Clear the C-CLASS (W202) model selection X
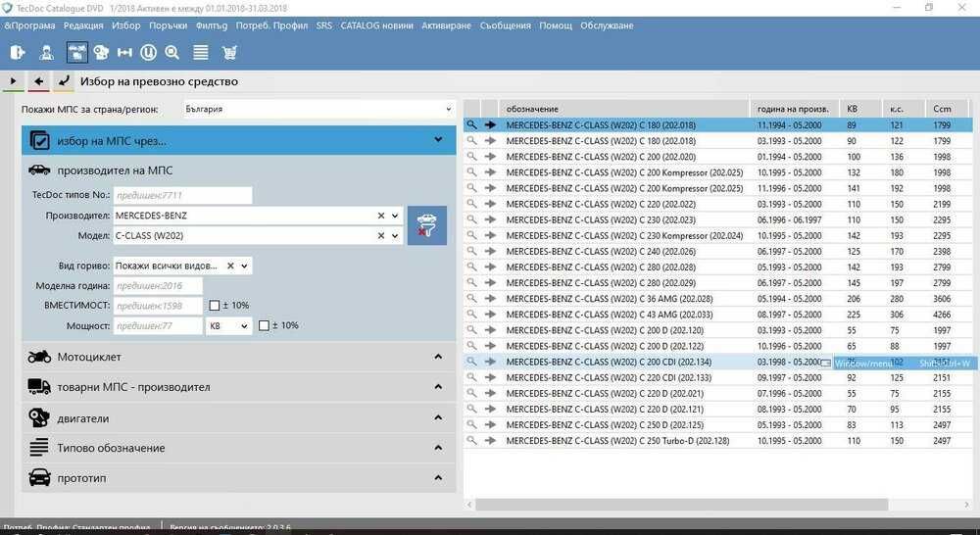Image resolution: width=980 pixels, height=535 pixels. (381, 235)
